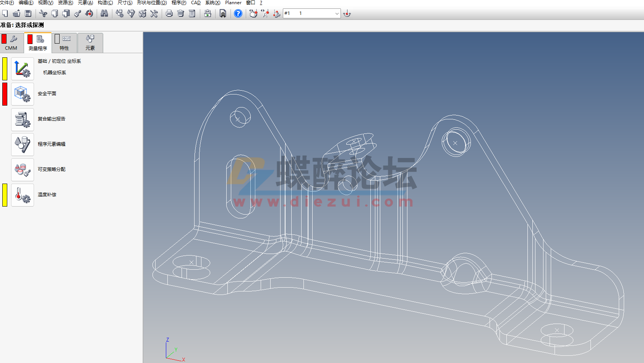The height and width of the screenshot is (363, 644).
Task: Select 机器坐标系 under the base alignment section
Action: pyautogui.click(x=54, y=72)
